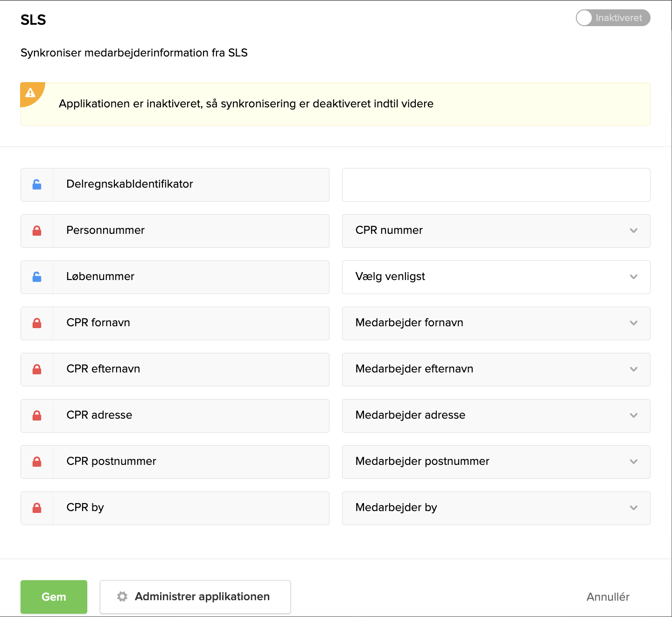Click the gear icon on Administrer applikationen

[122, 596]
